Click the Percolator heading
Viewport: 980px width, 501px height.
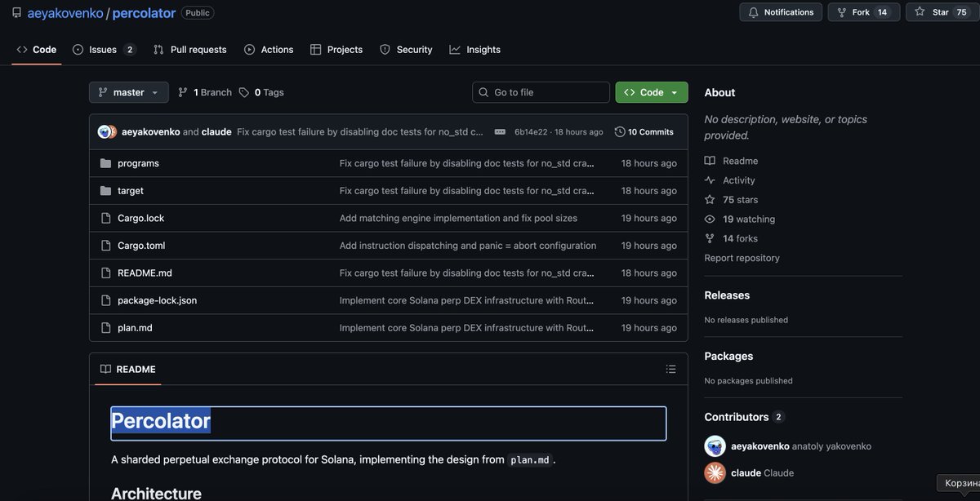coord(161,421)
